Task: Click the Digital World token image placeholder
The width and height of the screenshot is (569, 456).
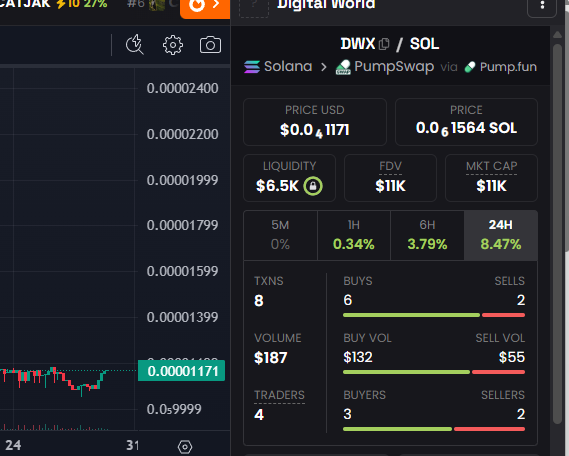Action: click(254, 7)
